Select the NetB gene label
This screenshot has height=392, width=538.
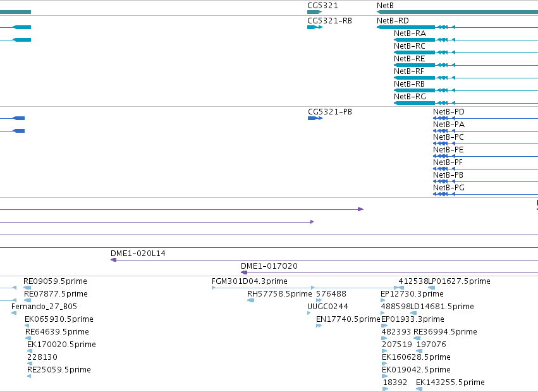pyautogui.click(x=385, y=6)
